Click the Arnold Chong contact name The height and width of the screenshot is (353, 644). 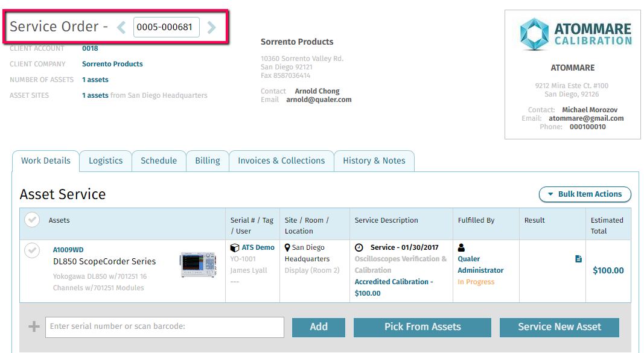[317, 91]
